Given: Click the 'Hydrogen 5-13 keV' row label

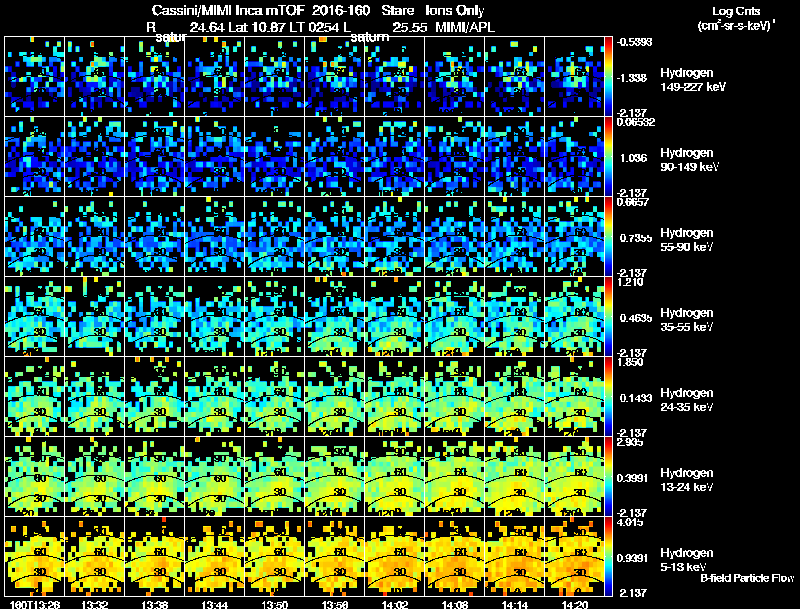Looking at the screenshot, I should point(687,560).
